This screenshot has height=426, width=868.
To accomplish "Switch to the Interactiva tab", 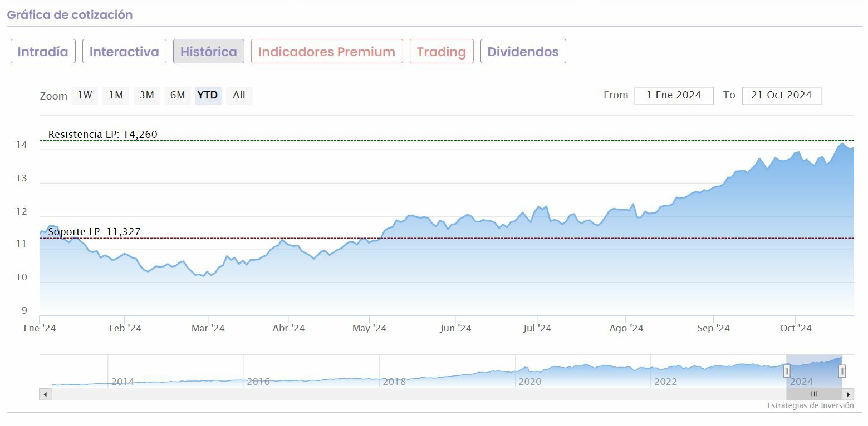I will (x=124, y=52).
